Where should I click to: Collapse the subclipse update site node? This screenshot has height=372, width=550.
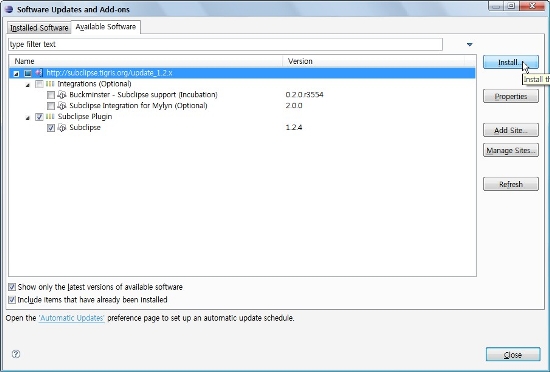pyautogui.click(x=16, y=74)
